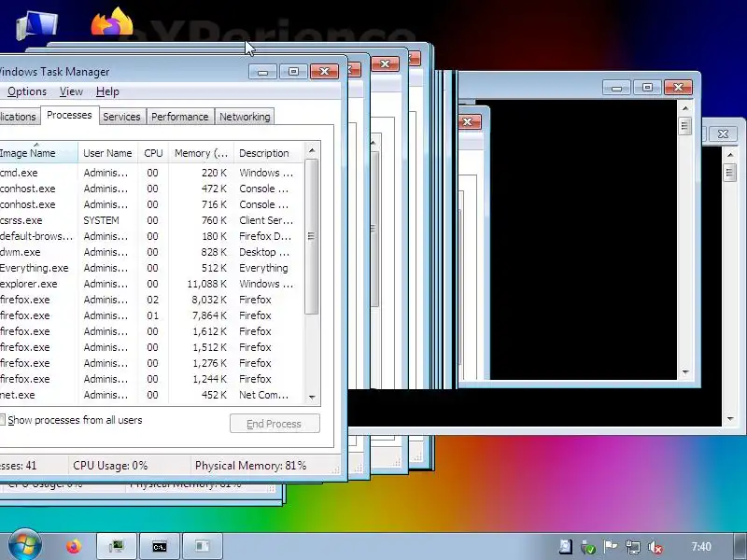Select the explorer.exe process row

coord(151,284)
